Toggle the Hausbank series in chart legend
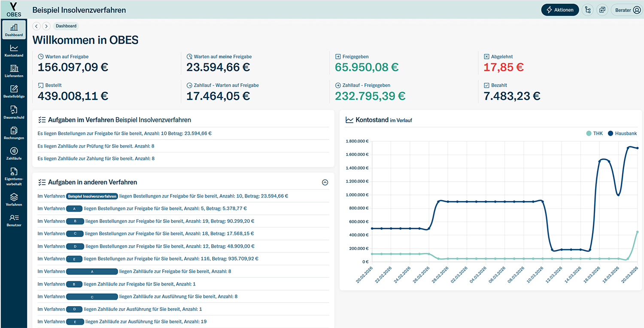Viewport: 644px width, 328px height. coord(622,134)
